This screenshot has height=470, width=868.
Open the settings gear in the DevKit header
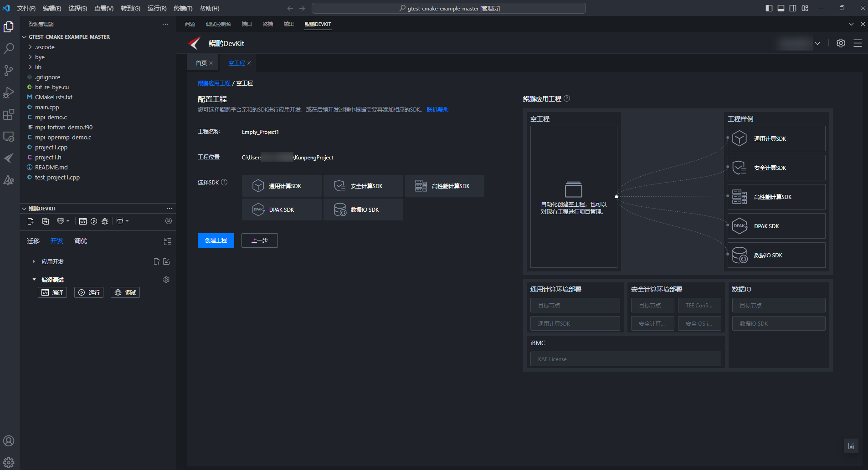tap(841, 43)
